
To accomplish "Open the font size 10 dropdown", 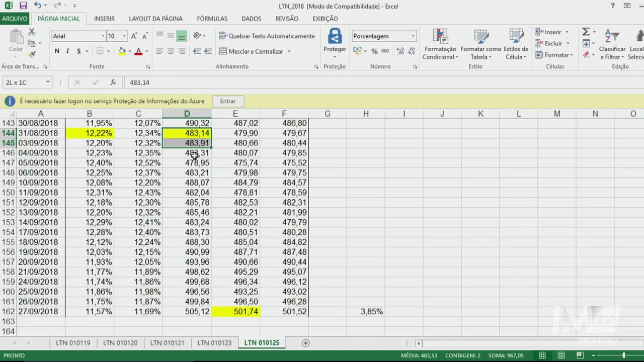I will (124, 36).
